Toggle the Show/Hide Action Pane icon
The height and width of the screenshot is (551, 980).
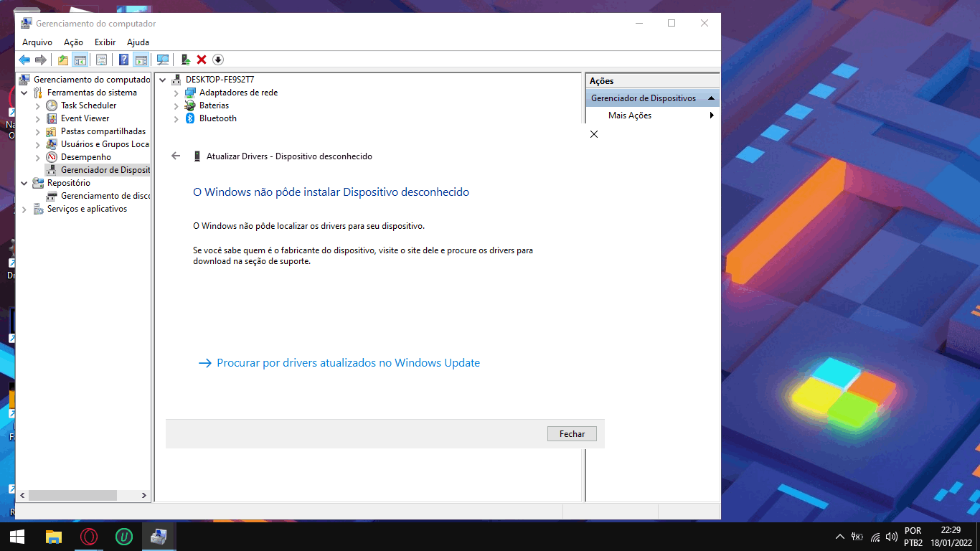pos(141,60)
